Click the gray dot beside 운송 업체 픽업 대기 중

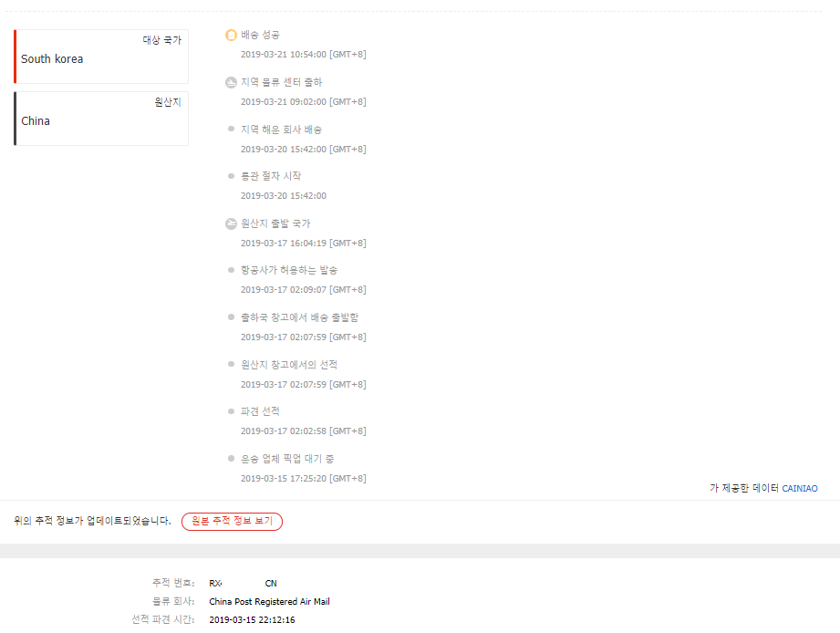tap(231, 459)
